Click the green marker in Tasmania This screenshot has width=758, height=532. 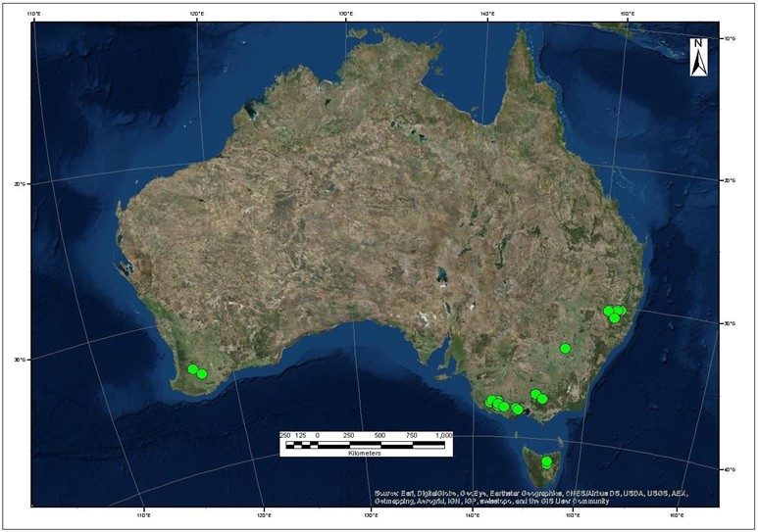click(546, 461)
